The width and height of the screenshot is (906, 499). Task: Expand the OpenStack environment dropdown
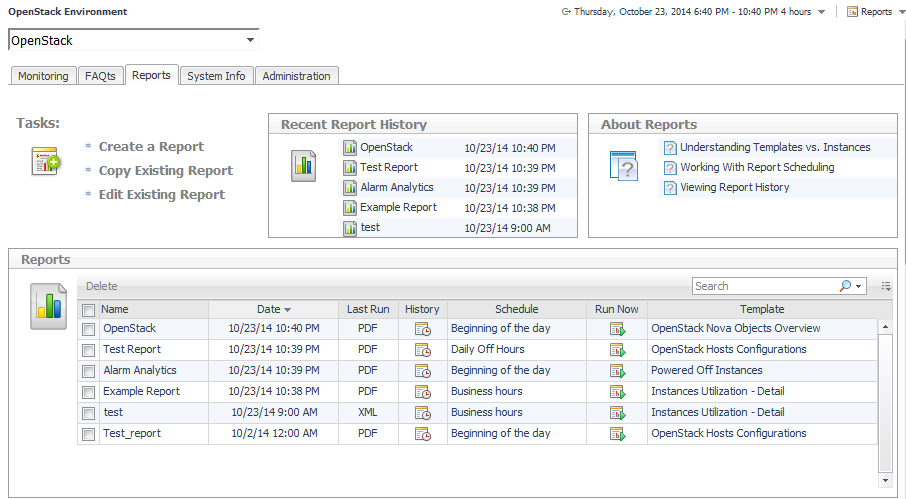point(249,41)
